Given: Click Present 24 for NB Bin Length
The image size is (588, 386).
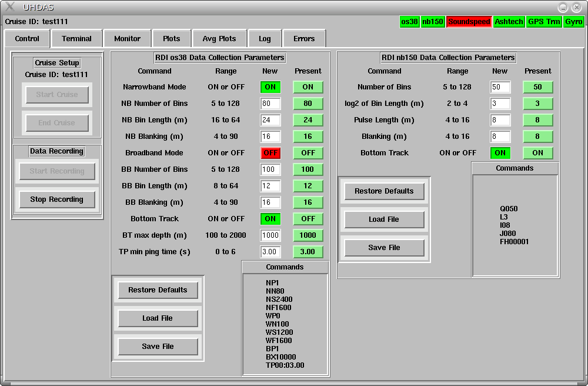Looking at the screenshot, I should pyautogui.click(x=308, y=120).
